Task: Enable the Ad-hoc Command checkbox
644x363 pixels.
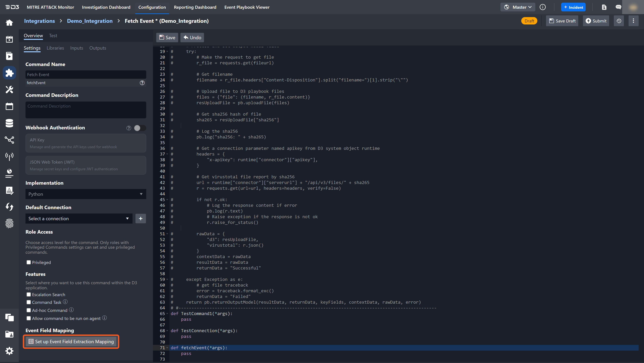Action: pos(29,310)
